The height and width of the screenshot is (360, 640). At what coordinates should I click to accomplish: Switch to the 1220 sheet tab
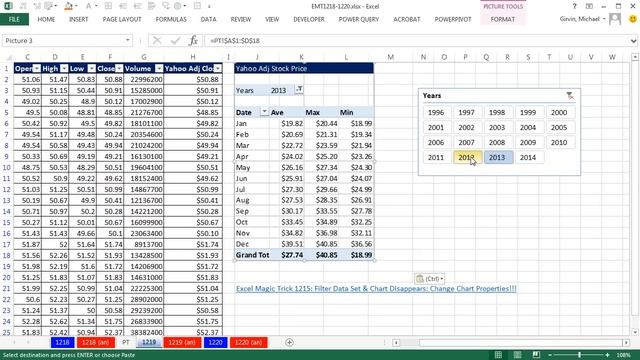tap(215, 342)
